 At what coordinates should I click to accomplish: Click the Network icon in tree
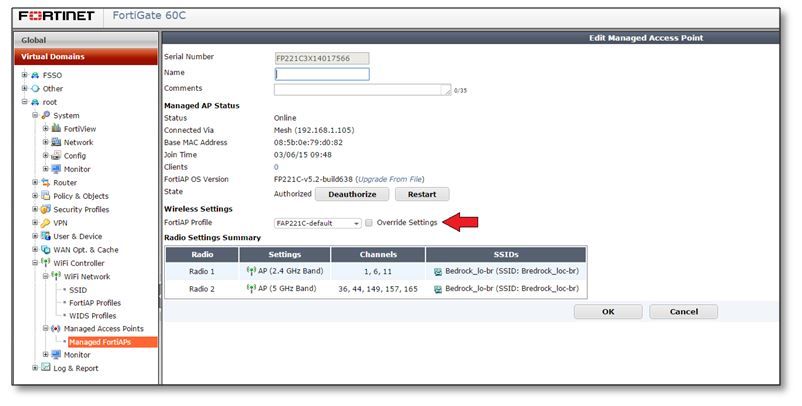[x=56, y=142]
